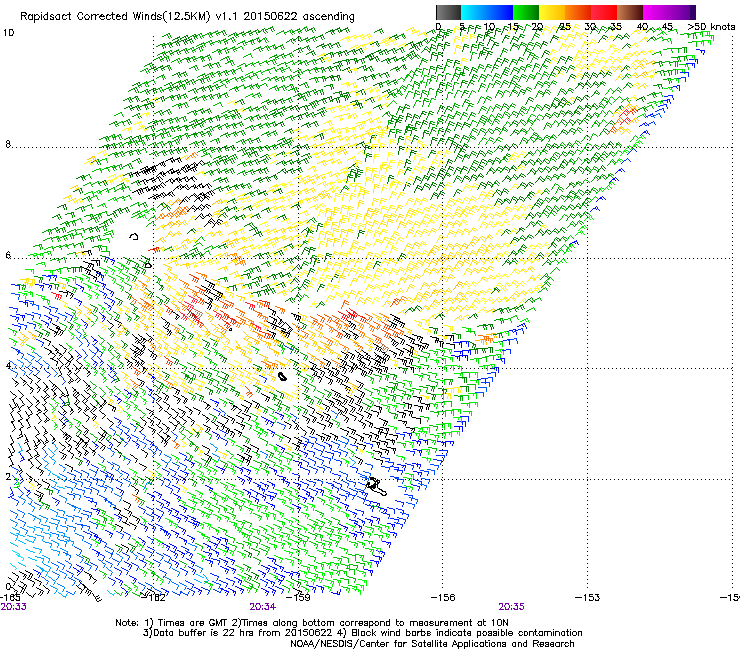Click the small island outline near 4N, -159
740x650 pixels.
point(282,376)
